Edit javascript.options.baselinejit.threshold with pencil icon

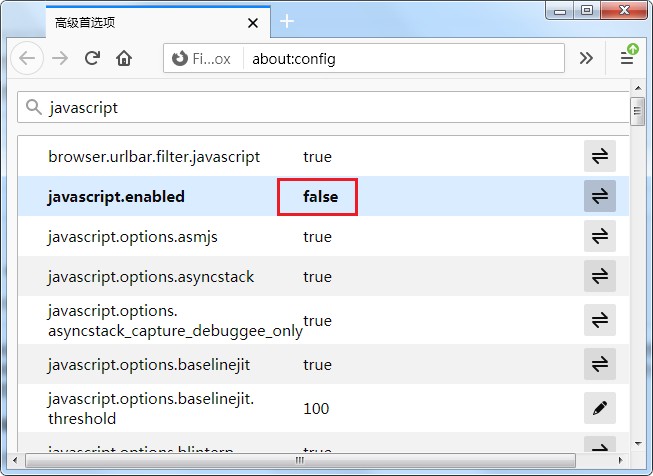(600, 408)
